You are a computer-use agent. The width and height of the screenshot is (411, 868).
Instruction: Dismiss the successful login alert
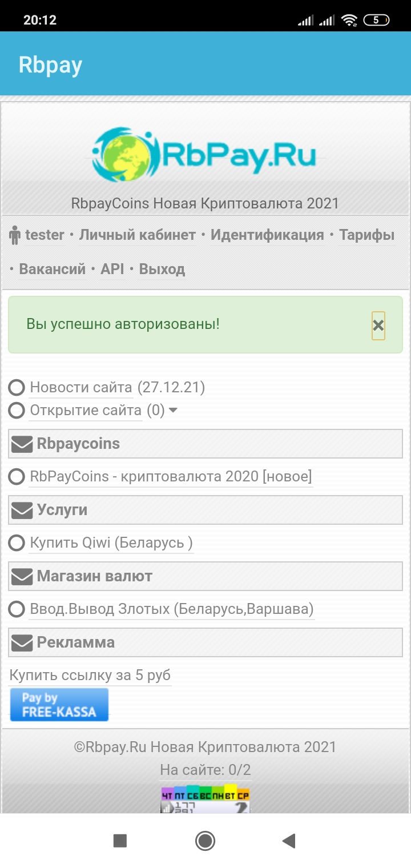coord(378,325)
